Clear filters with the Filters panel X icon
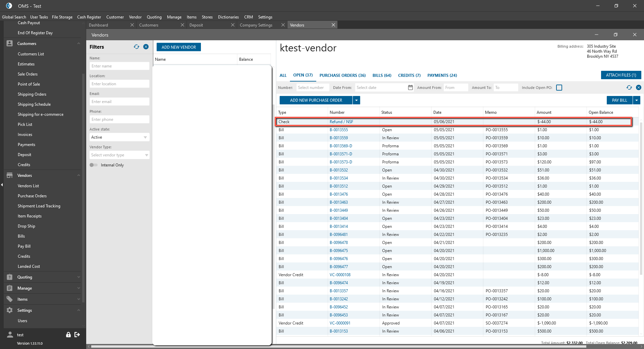This screenshot has height=349, width=644. click(146, 47)
